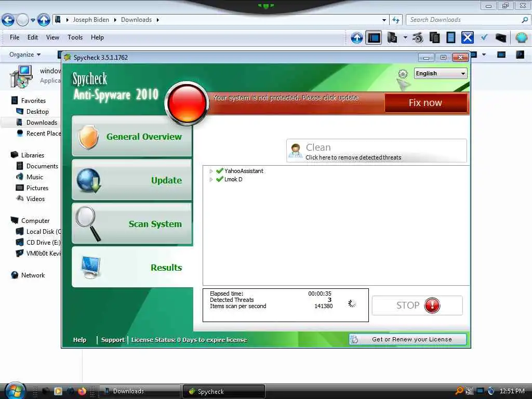Click the dropdown arrow beside zipped folder icon
Viewport: 532px width, 399px height.
click(405, 37)
